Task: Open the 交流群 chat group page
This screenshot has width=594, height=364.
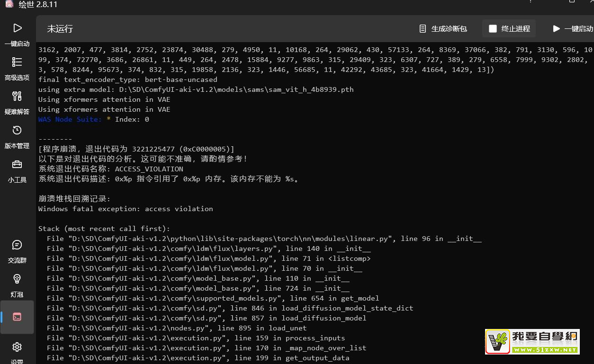Action: tap(17, 251)
